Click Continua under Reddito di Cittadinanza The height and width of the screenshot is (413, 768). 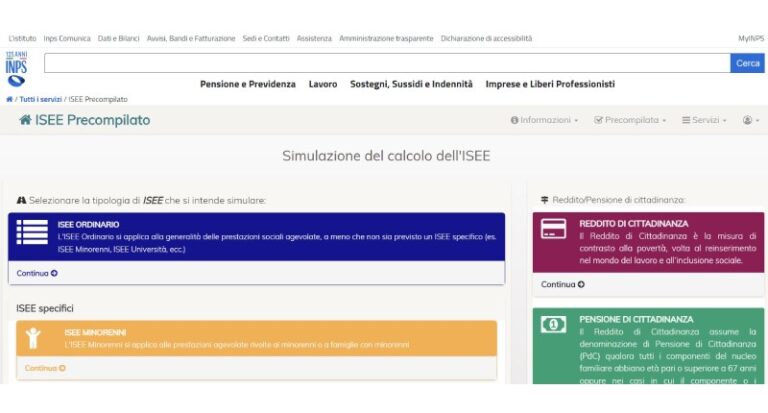pos(563,284)
